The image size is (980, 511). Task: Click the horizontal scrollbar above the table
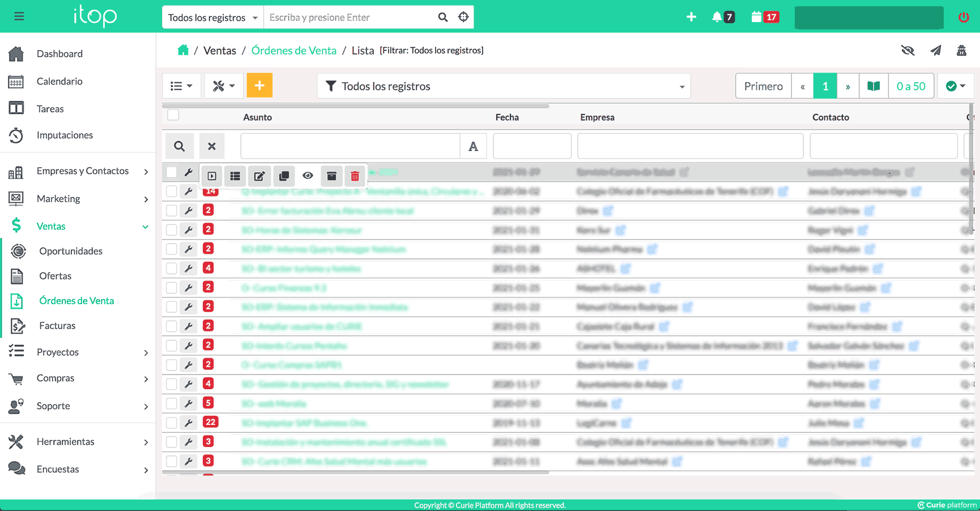tap(355, 106)
